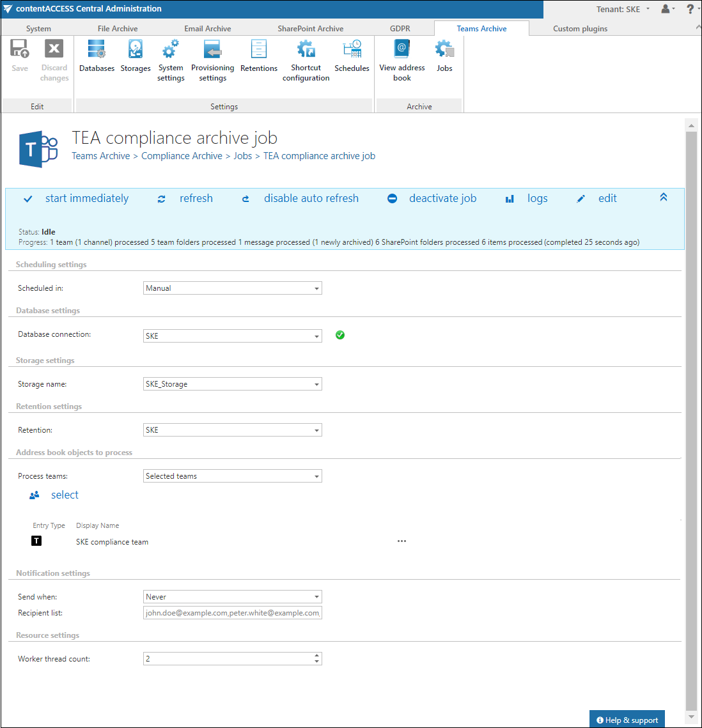Switch to the GDPR tab

pyautogui.click(x=400, y=29)
